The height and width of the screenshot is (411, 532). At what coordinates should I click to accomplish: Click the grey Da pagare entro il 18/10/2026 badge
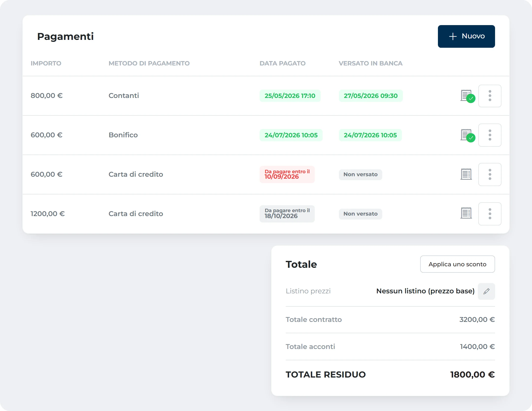[287, 214]
